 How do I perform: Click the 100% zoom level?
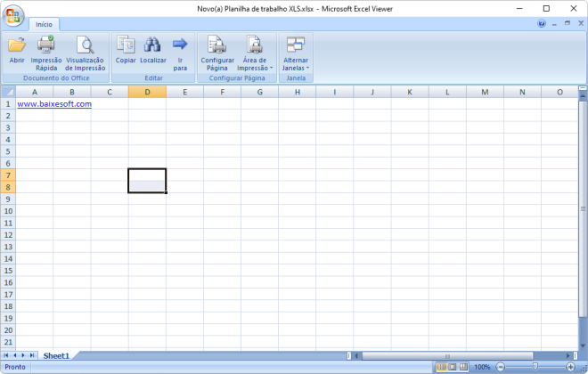pyautogui.click(x=482, y=367)
